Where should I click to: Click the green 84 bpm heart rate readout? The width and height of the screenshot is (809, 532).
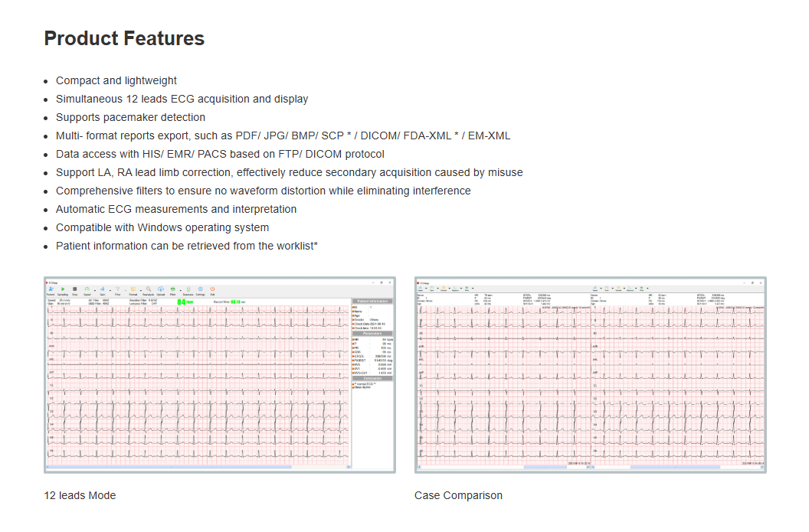185,302
